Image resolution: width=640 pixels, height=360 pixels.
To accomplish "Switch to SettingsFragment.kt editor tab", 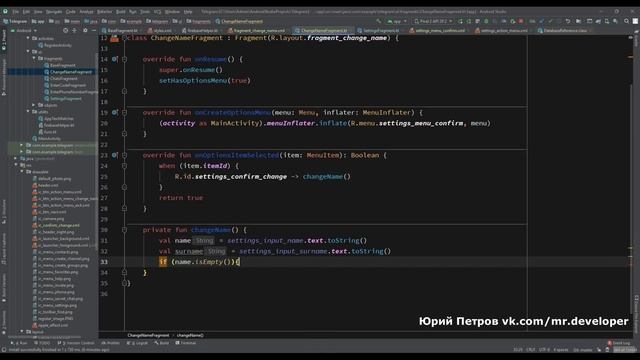I will pos(380,31).
